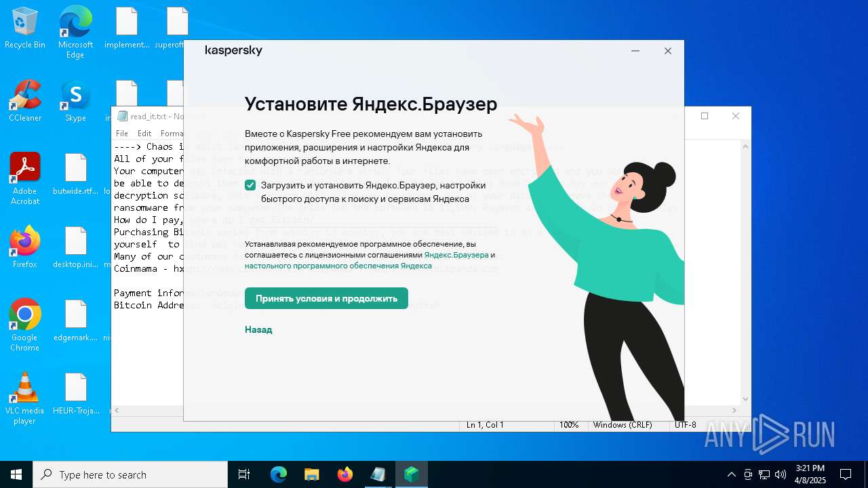Image resolution: width=868 pixels, height=488 pixels.
Task: Select the desktop.ini file icon
Action: tap(75, 247)
